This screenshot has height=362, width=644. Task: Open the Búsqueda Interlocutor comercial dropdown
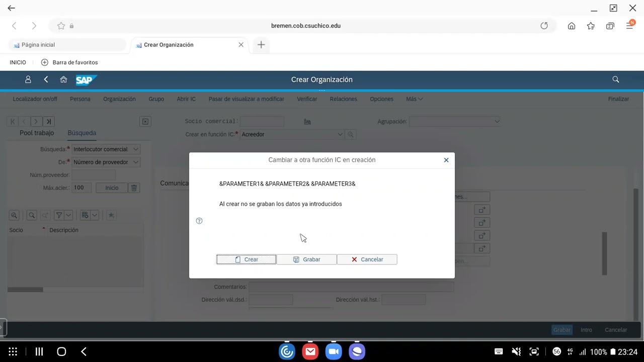tap(106, 149)
